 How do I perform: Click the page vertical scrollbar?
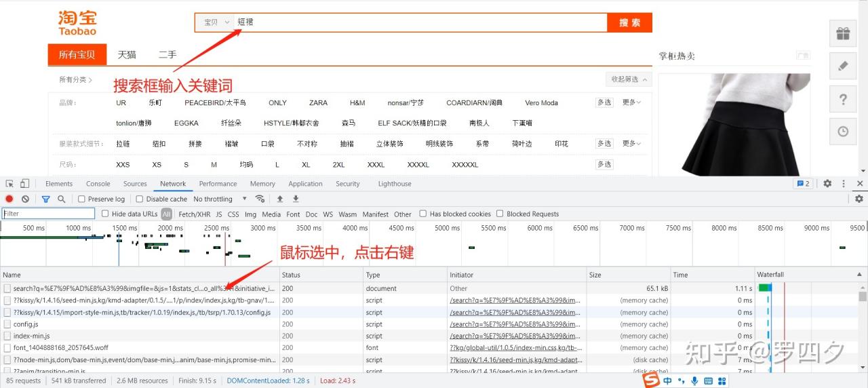865,87
